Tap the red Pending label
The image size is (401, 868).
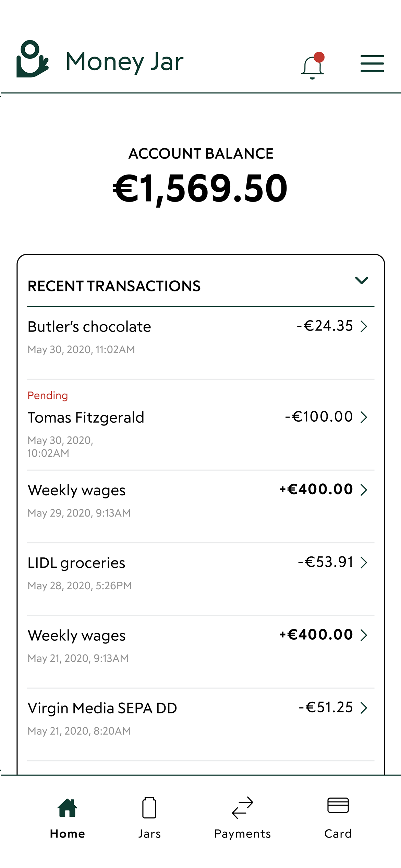point(48,396)
